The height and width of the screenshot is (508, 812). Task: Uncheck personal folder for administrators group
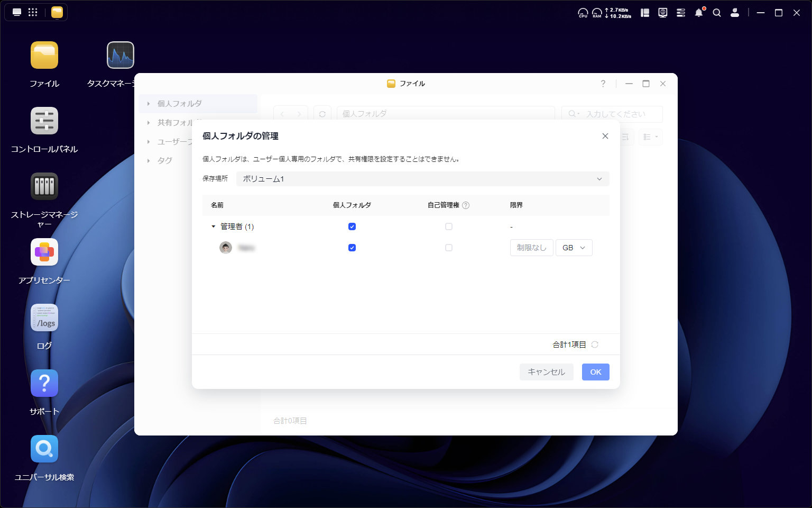pos(352,226)
